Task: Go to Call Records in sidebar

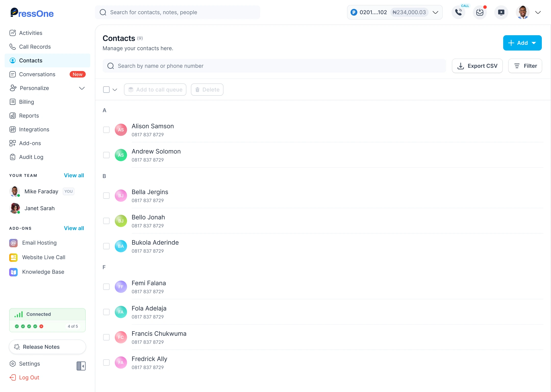Action: coord(35,47)
